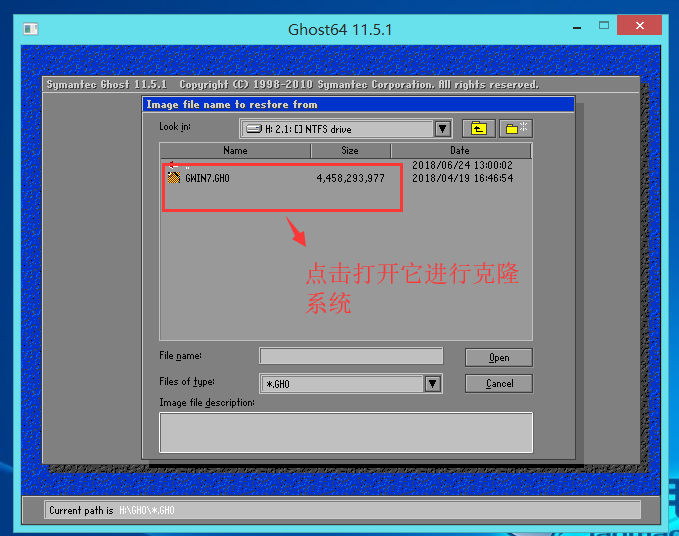This screenshot has width=679, height=536.
Task: Minimize the Ghost64 window
Action: click(x=577, y=28)
